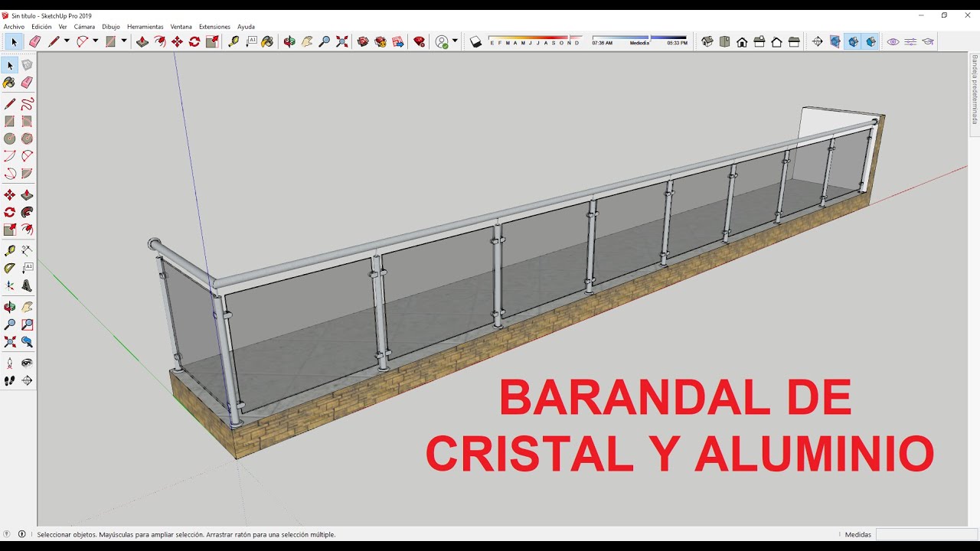Viewport: 980px width, 551px height.
Task: Switch to Back standard view
Action: coord(776,41)
